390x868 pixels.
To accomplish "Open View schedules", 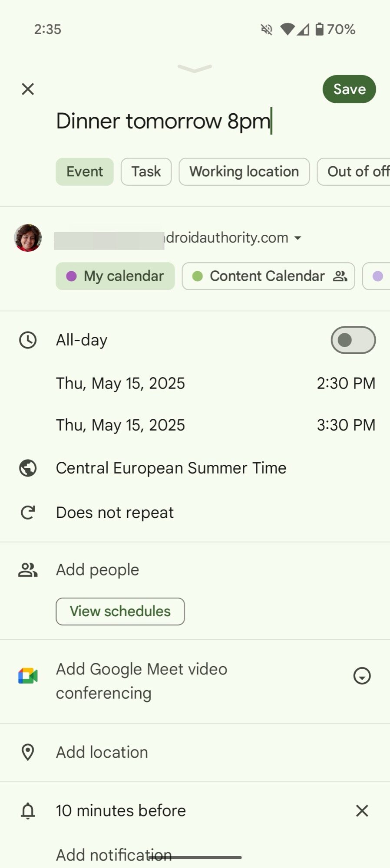I will (120, 611).
